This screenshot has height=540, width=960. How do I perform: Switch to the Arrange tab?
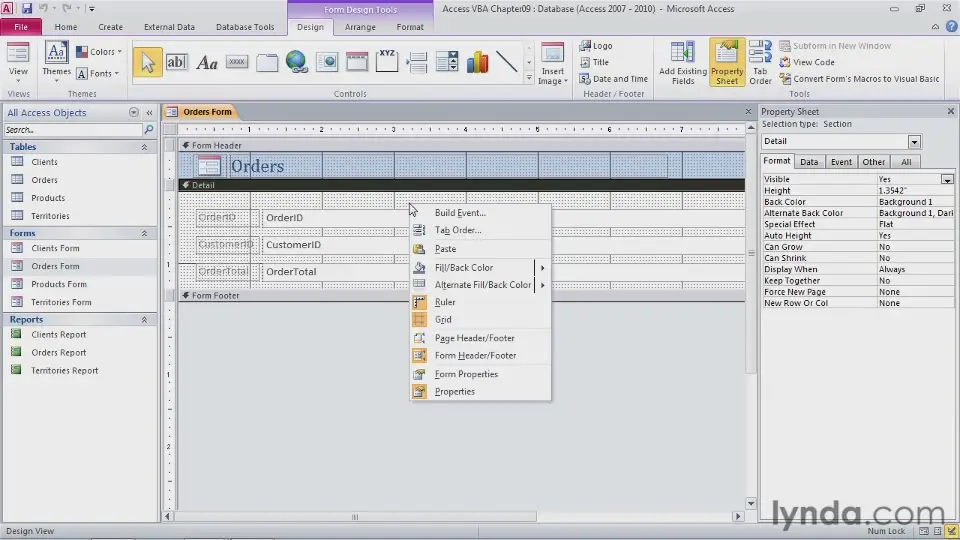click(360, 27)
